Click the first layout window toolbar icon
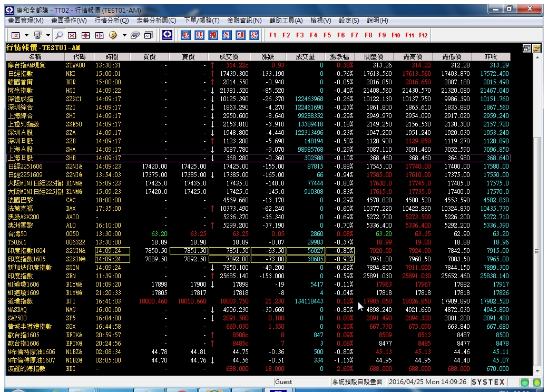The width and height of the screenshot is (548, 392). pyautogui.click(x=16, y=35)
